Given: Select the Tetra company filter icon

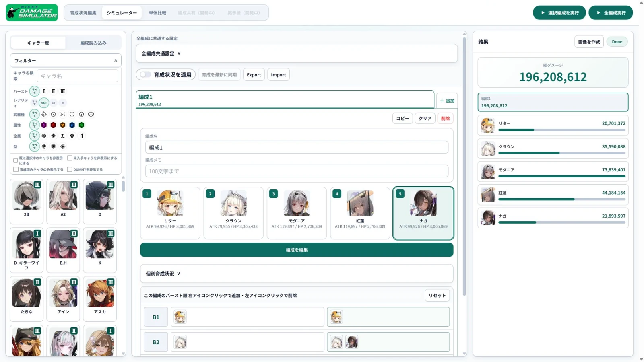Looking at the screenshot, I should pos(63,136).
